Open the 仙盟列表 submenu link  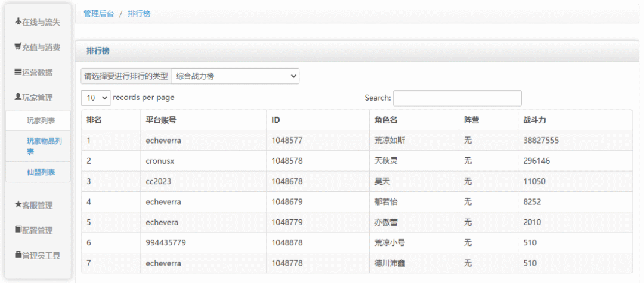(38, 172)
